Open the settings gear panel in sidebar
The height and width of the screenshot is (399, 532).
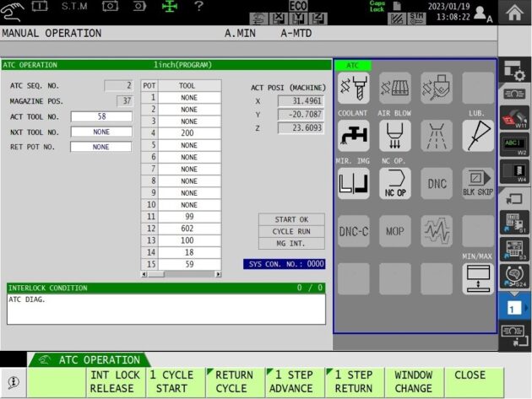pyautogui.click(x=514, y=71)
